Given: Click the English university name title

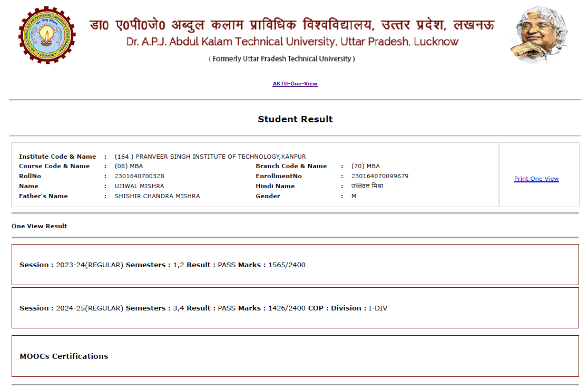Looking at the screenshot, I should [292, 42].
